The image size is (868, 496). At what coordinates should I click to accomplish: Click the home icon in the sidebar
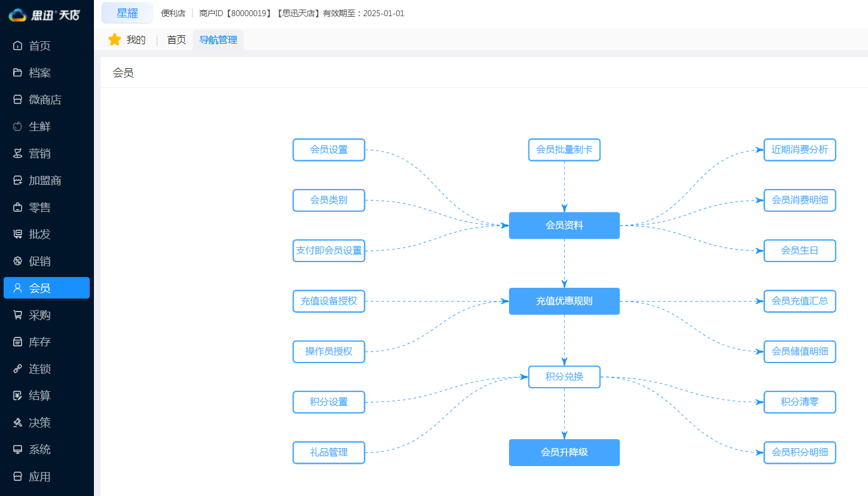pyautogui.click(x=17, y=46)
